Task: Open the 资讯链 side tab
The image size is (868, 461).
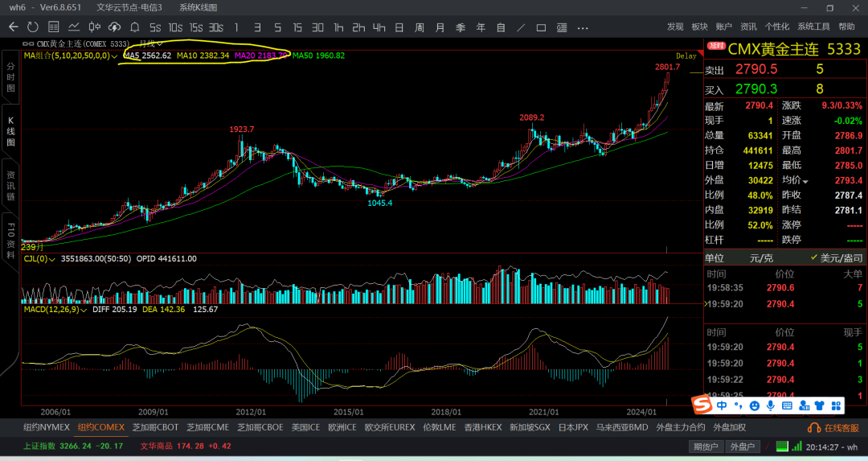Action: [10, 185]
